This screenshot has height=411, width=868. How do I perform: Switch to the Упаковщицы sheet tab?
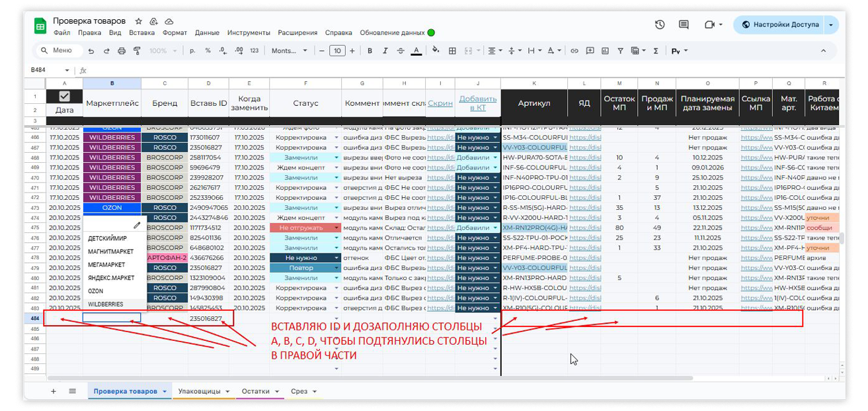[x=199, y=391]
